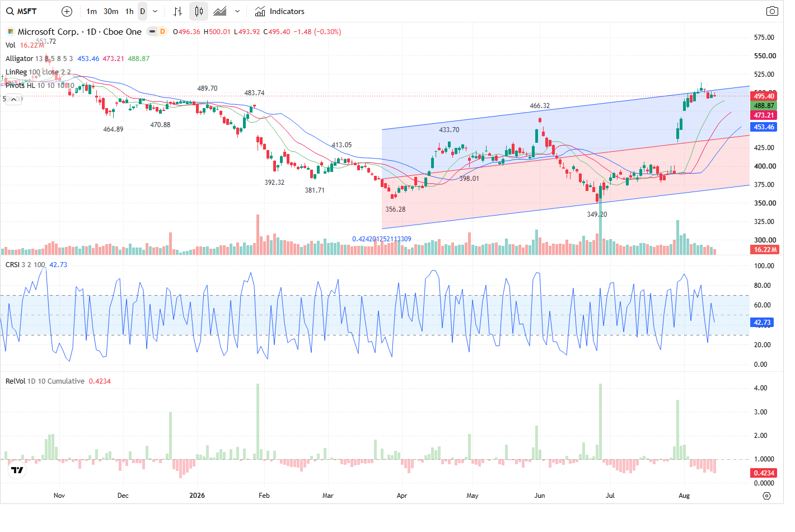The height and width of the screenshot is (532, 795).
Task: Click the green 488.87 price scale label
Action: 764,106
